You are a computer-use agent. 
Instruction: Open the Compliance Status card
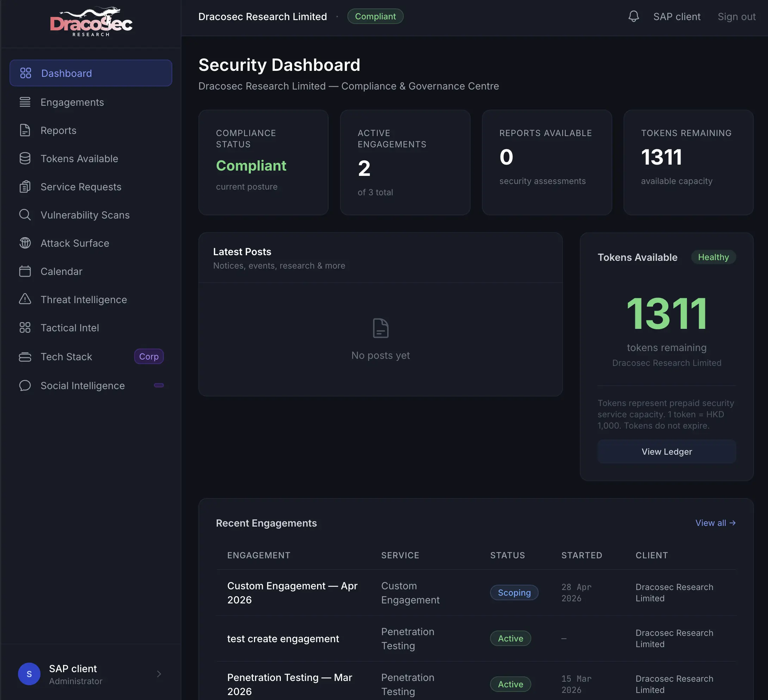pyautogui.click(x=263, y=162)
